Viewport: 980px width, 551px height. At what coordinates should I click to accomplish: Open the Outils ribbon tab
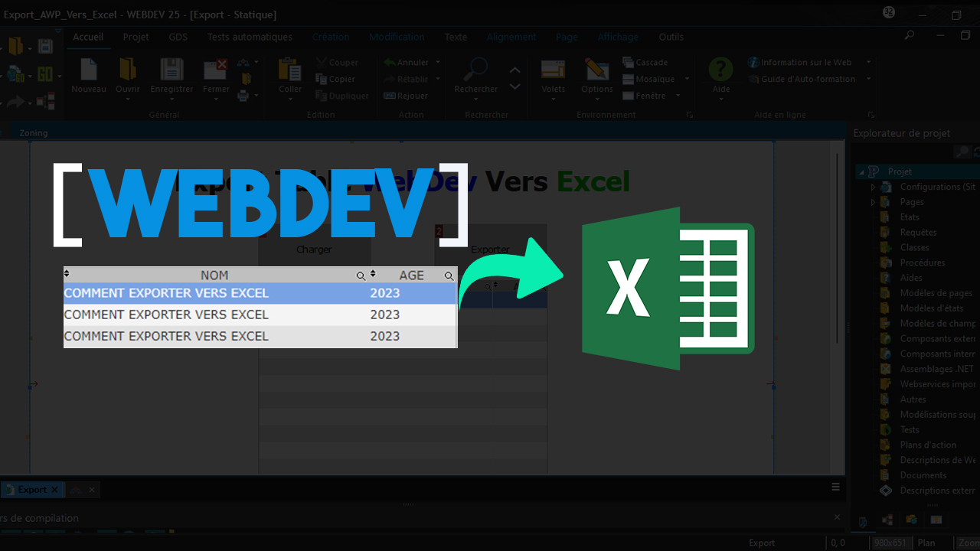(x=671, y=37)
